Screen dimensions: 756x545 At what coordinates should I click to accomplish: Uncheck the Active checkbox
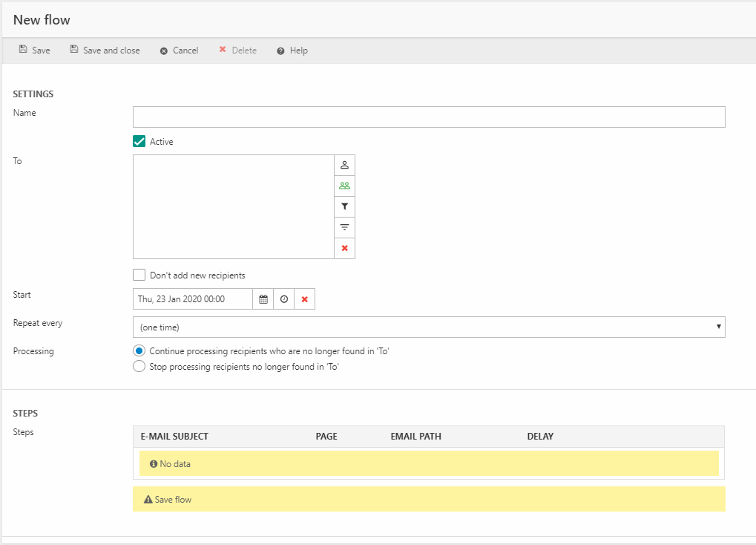pyautogui.click(x=139, y=142)
